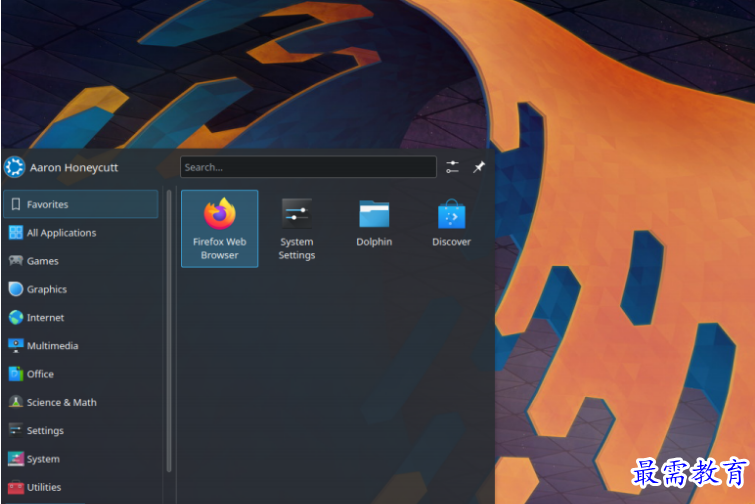
Task: Browse the Internet category
Action: pos(81,317)
